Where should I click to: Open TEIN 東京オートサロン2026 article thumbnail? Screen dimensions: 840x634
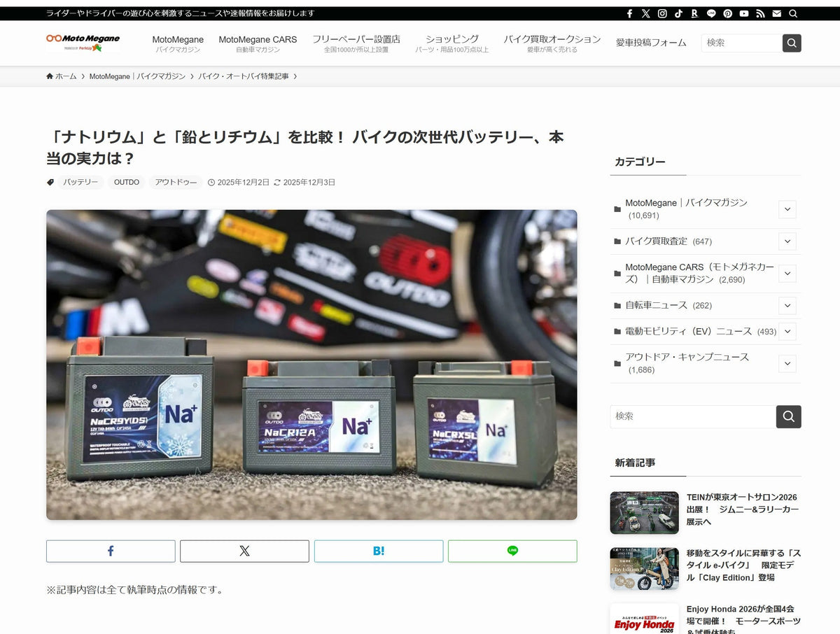point(644,512)
